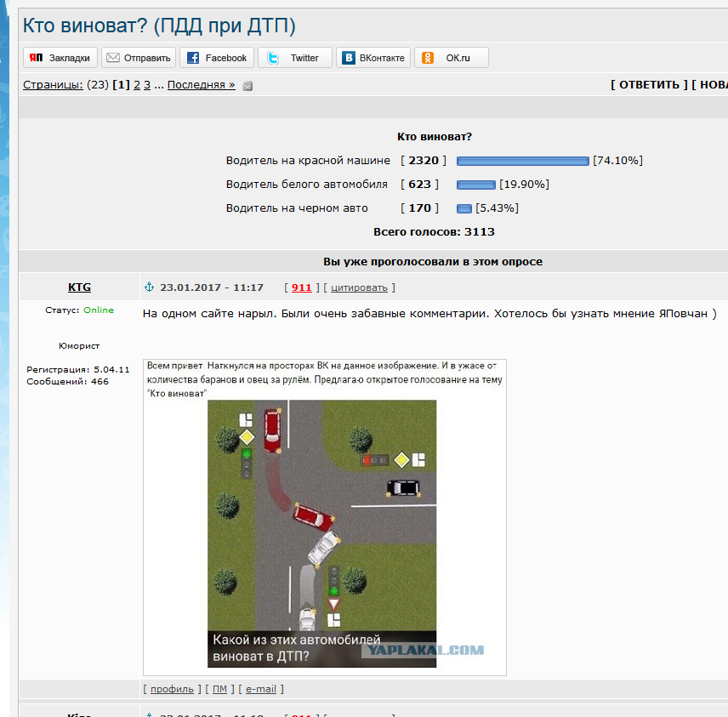Image resolution: width=728 pixels, height=717 pixels.
Task: Open KTG's профиль link
Action: (170, 689)
